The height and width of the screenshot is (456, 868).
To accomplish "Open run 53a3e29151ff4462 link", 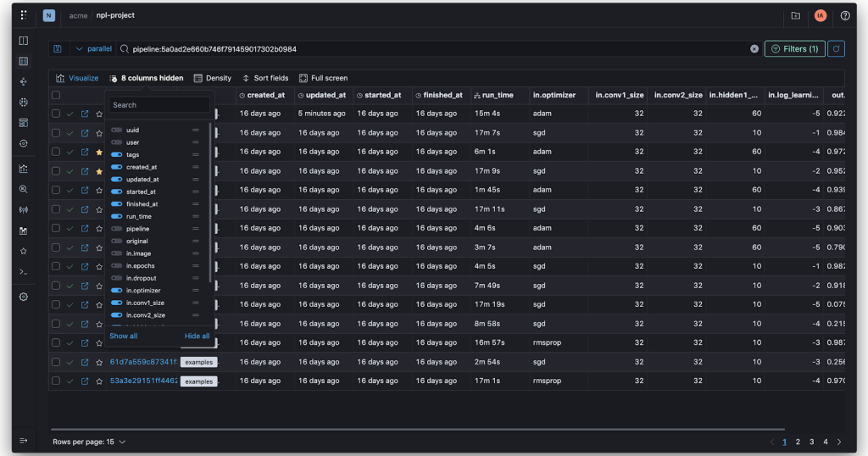I will tap(143, 381).
